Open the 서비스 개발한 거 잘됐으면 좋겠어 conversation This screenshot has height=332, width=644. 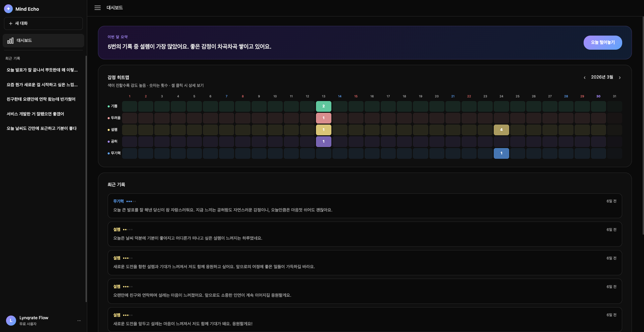click(35, 114)
